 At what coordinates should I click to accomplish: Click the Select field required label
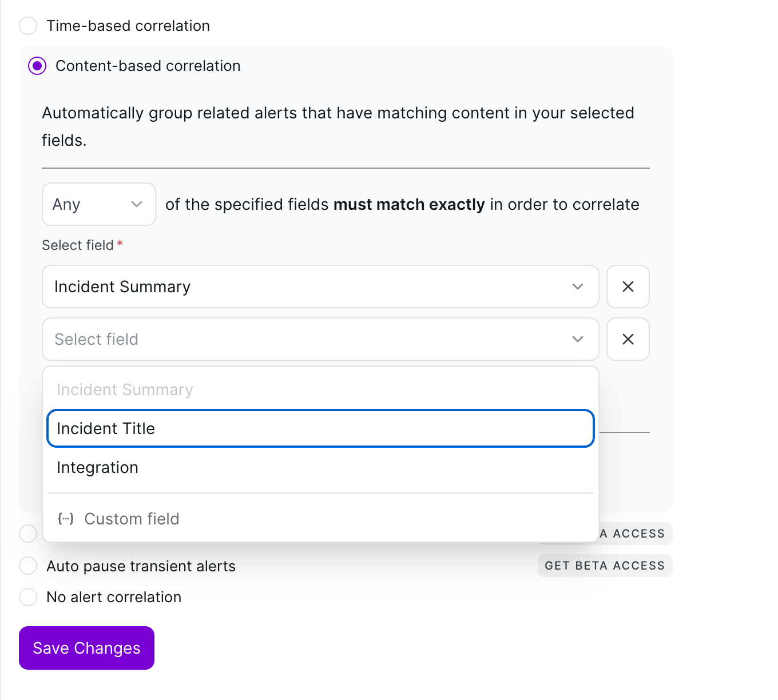click(x=78, y=245)
